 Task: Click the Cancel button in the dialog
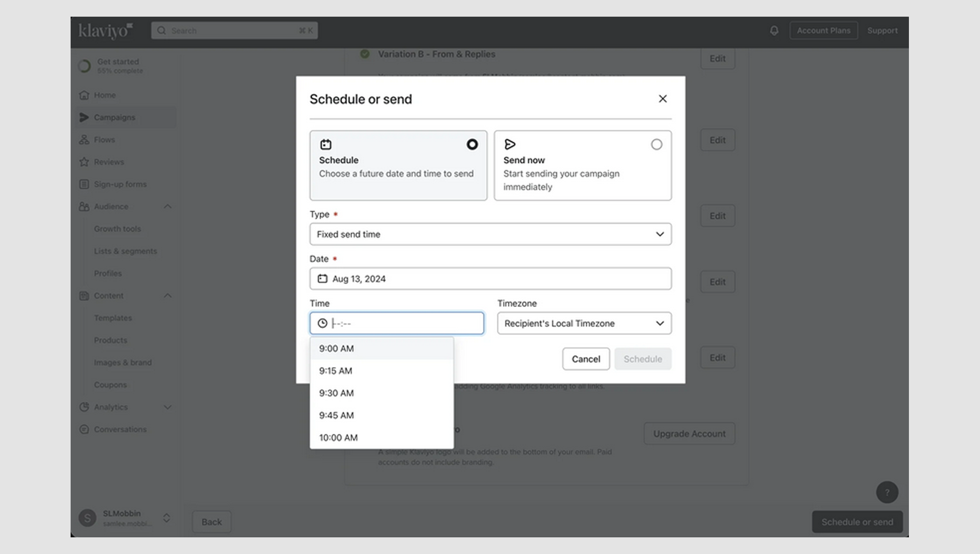coord(585,359)
